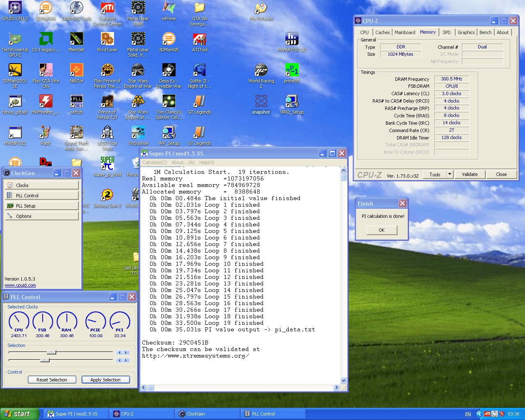Click lower slider's left decrement arrow

tap(119, 360)
